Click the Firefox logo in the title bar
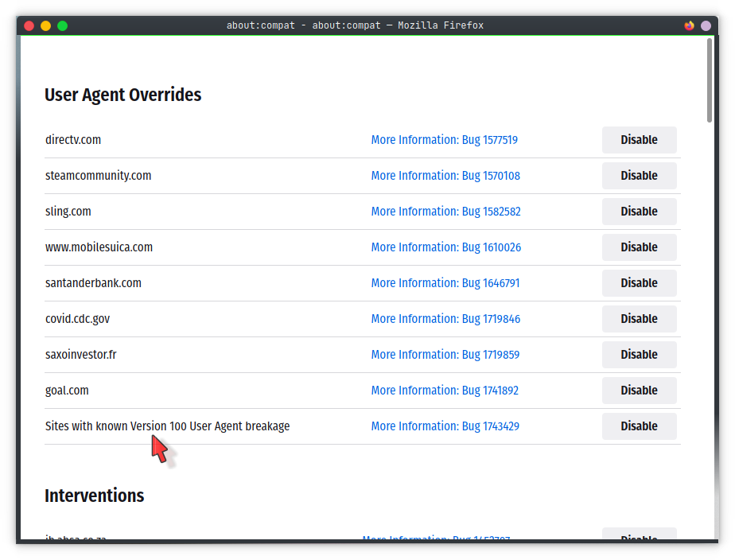This screenshot has height=560, width=735. point(689,25)
